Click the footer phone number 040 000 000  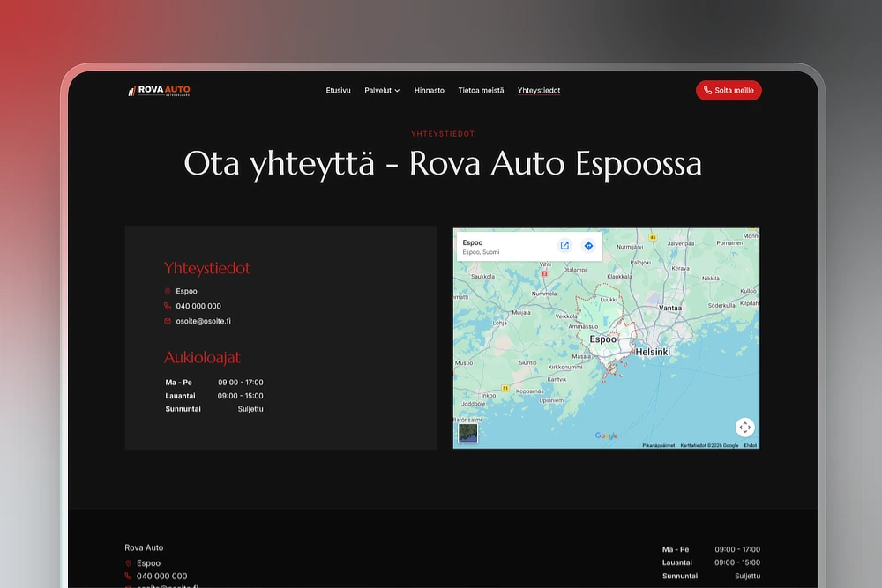pos(162,577)
